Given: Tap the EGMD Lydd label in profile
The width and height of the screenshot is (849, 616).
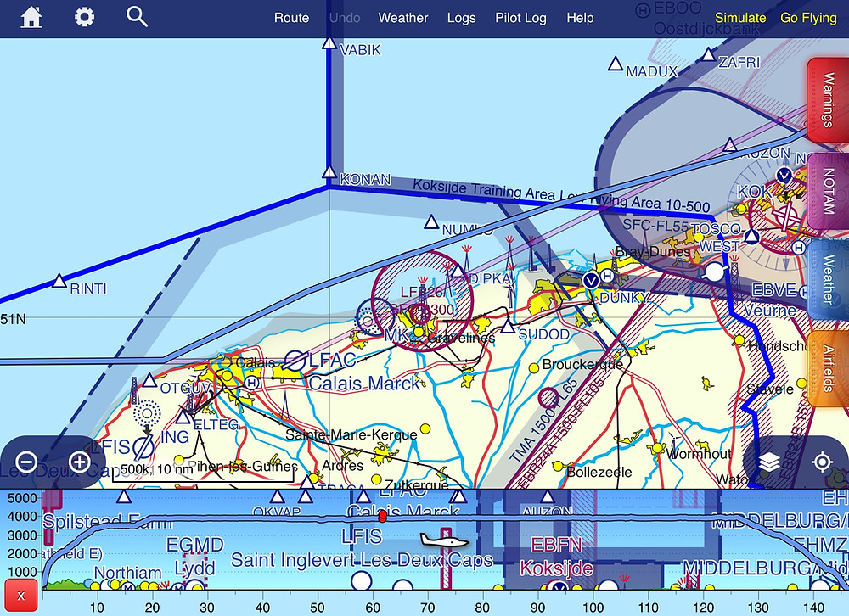Looking at the screenshot, I should 195,556.
